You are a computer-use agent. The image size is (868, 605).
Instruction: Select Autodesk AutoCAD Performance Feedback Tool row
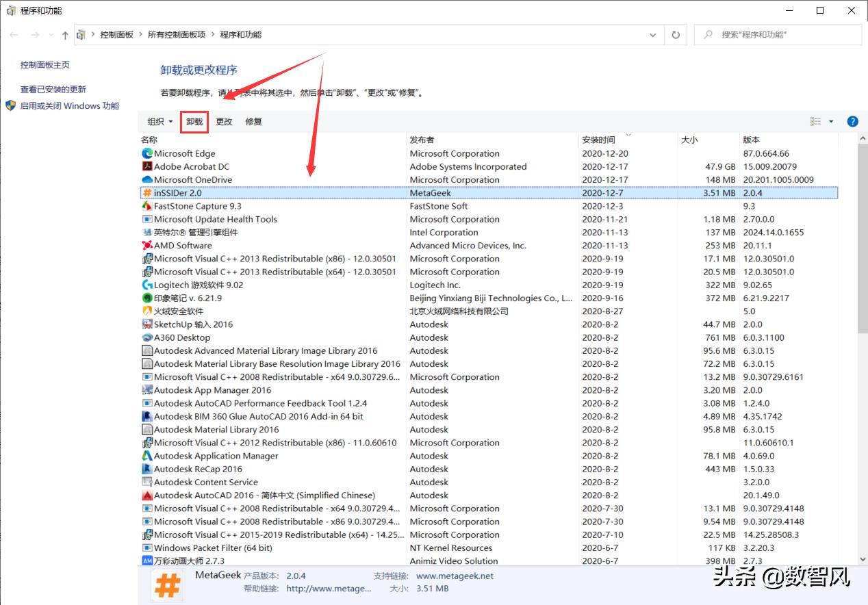(488, 403)
